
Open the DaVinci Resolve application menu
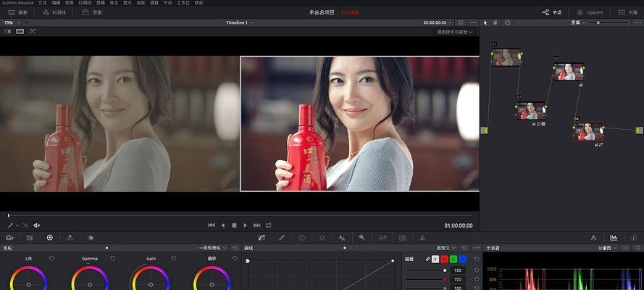click(x=17, y=2)
